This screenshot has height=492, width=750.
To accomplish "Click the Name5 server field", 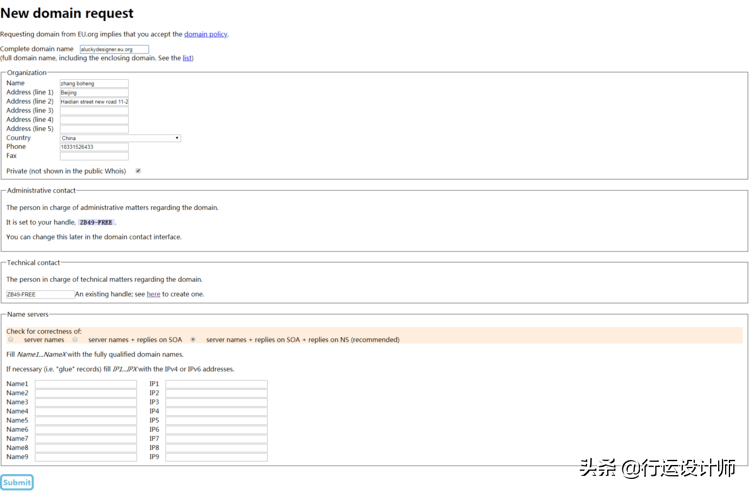I will [86, 420].
